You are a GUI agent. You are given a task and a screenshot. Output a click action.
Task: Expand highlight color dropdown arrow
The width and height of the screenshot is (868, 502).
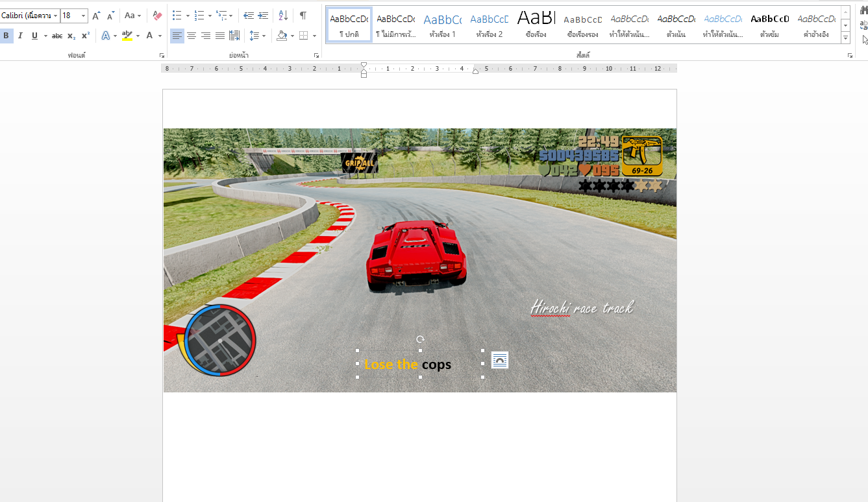click(138, 36)
